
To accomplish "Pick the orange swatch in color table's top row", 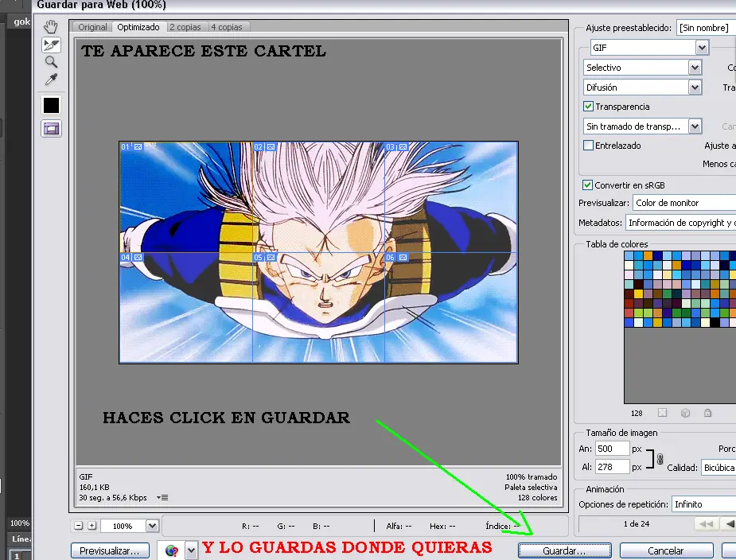I will pyautogui.click(x=648, y=255).
